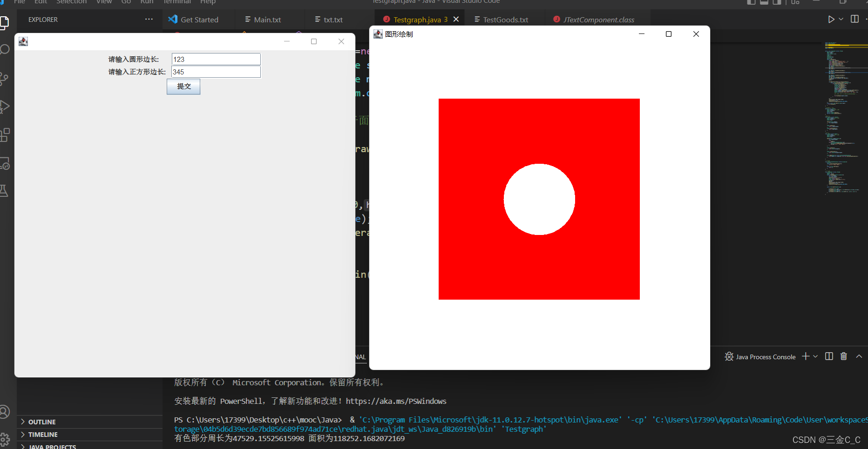868x449 pixels.
Task: Click the square side length input field
Action: coord(216,72)
